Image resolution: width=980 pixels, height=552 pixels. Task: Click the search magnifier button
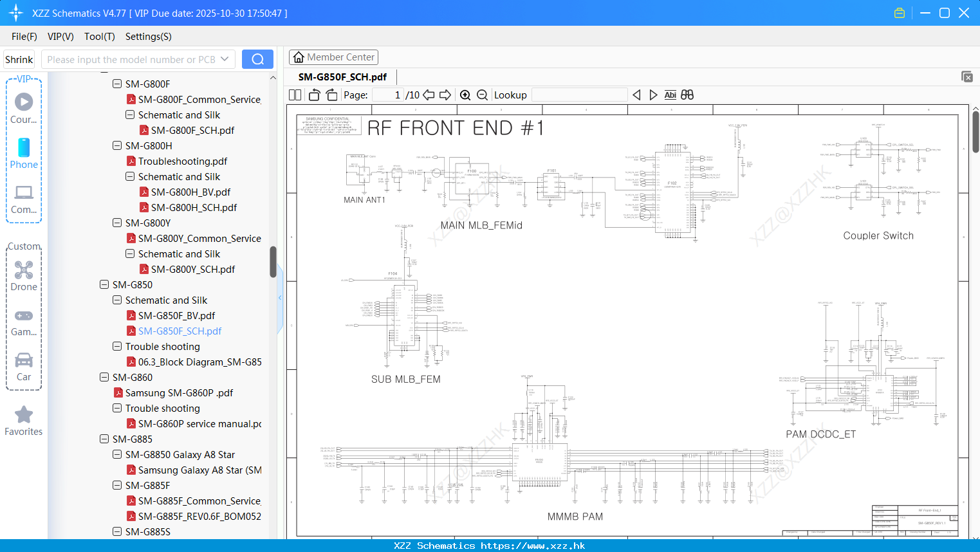(x=257, y=59)
